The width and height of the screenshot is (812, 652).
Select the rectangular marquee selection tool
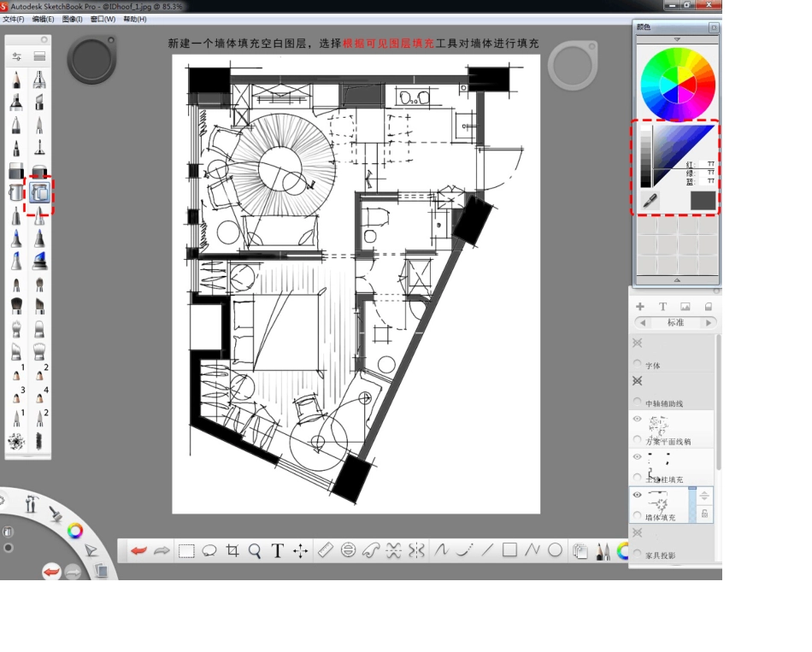pyautogui.click(x=186, y=550)
